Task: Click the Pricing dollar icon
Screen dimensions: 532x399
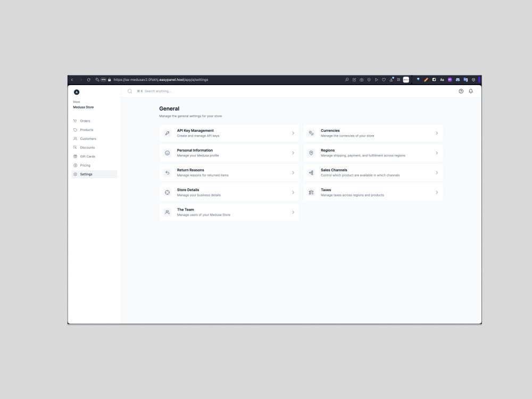Action: (x=75, y=165)
